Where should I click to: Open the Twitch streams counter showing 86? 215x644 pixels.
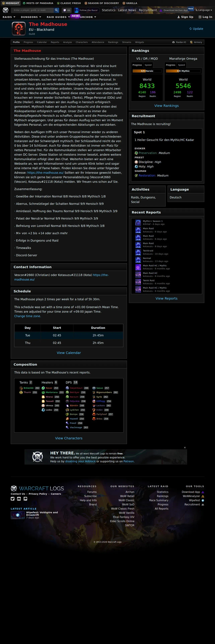pyautogui.click(x=67, y=10)
